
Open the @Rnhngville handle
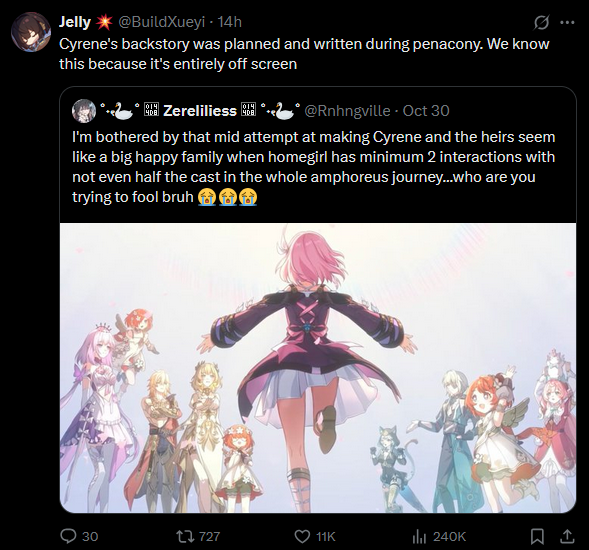pyautogui.click(x=347, y=111)
